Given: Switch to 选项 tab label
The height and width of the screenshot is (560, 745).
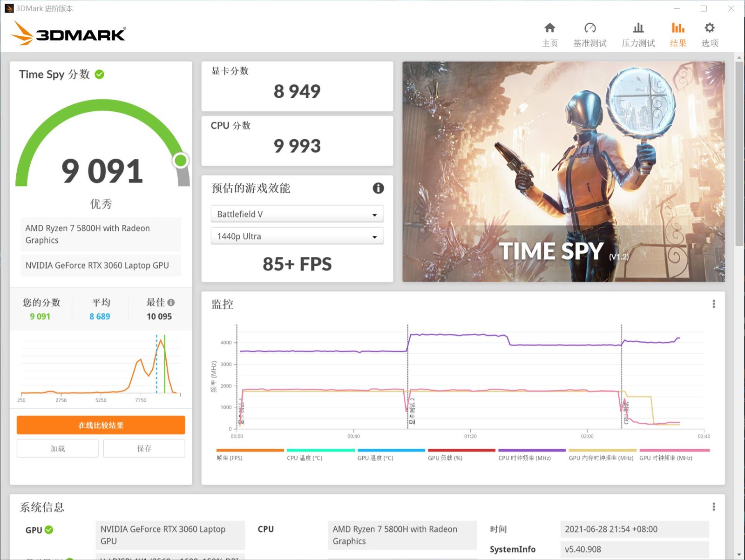Looking at the screenshot, I should tap(710, 43).
